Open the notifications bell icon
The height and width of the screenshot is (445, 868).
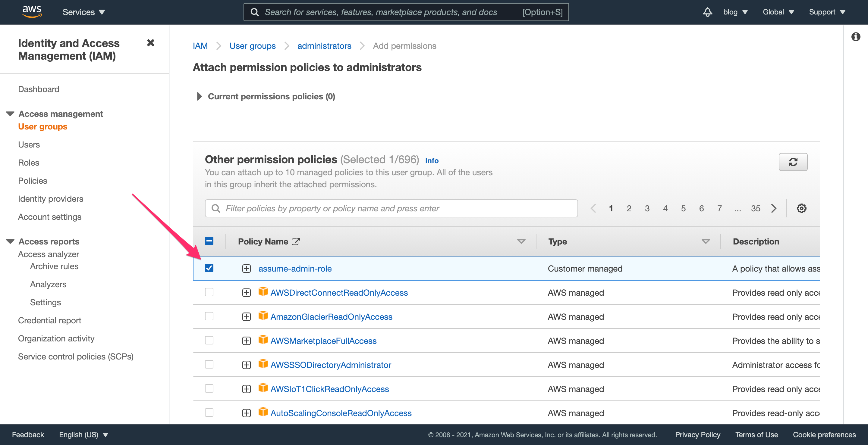tap(707, 12)
